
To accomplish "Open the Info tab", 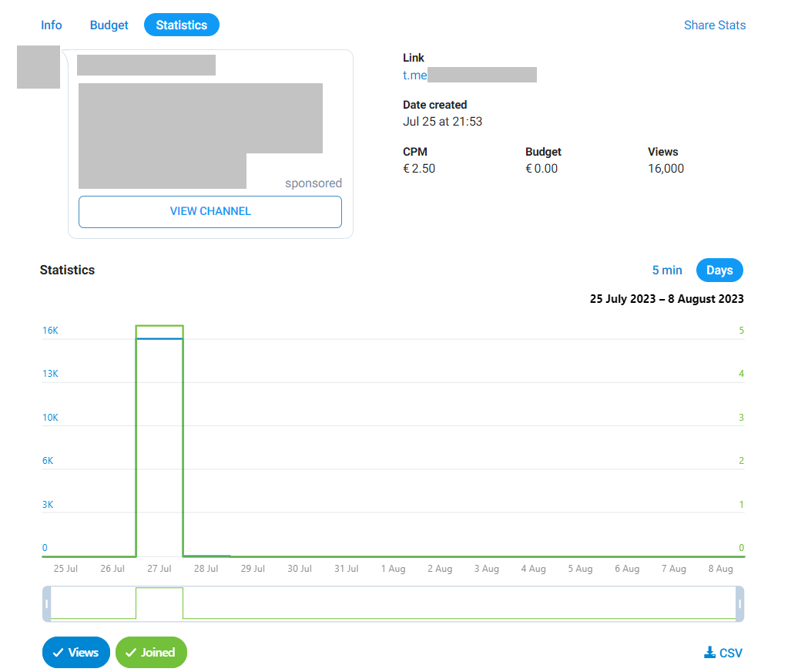I will 52,25.
